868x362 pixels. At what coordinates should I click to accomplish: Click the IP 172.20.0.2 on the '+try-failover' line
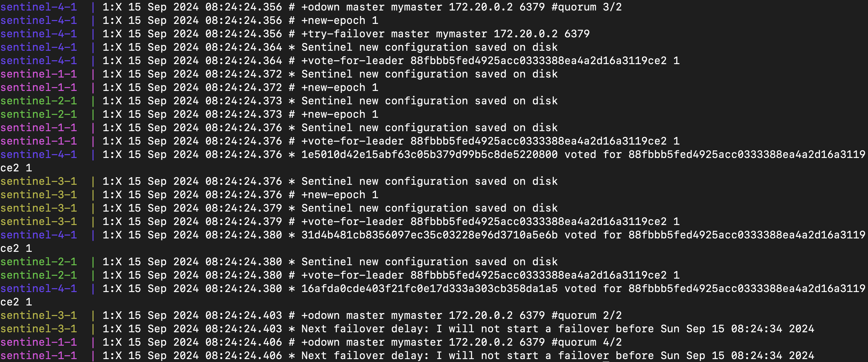525,34
